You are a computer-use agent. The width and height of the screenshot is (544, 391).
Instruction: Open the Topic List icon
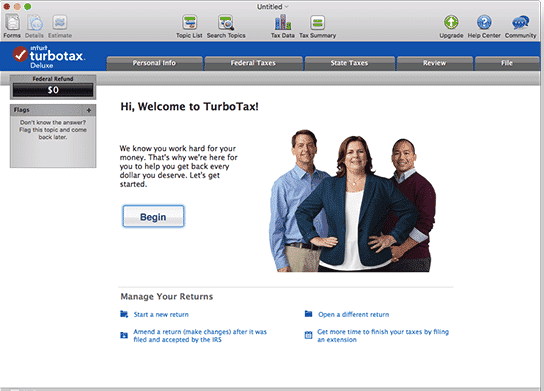tap(189, 23)
